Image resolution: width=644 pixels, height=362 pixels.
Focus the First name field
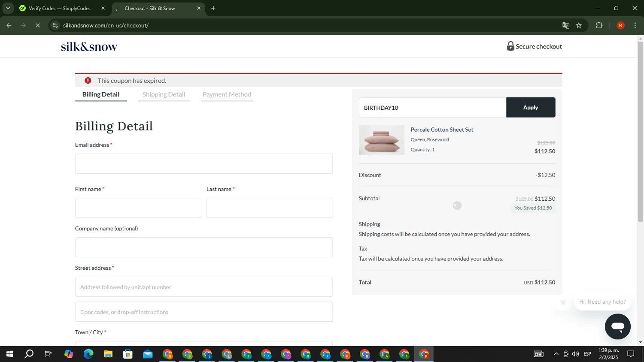[x=138, y=208]
